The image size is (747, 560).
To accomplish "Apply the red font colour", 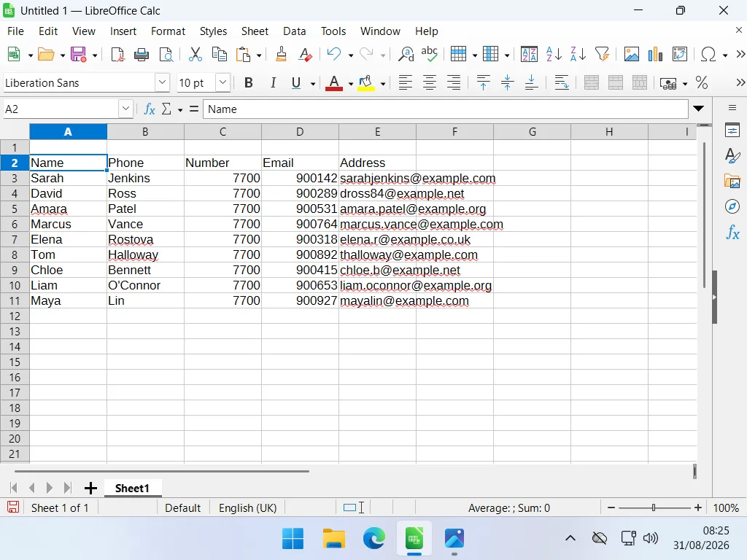I will click(334, 83).
